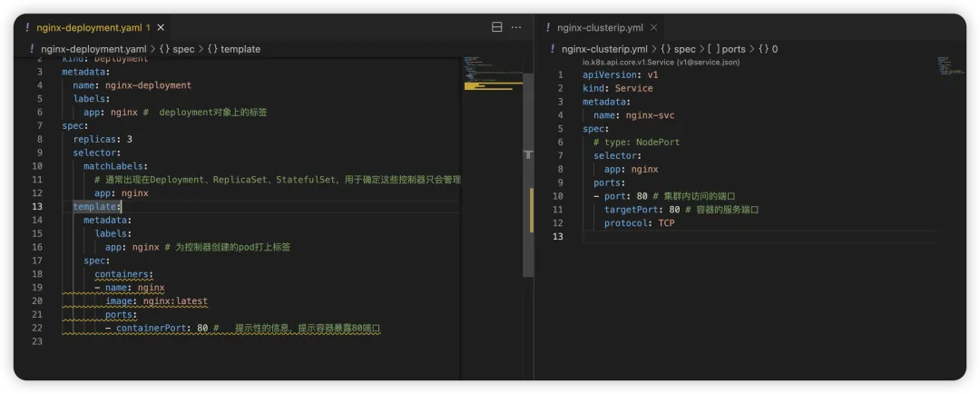Open the More Actions ellipsis in left editor
980x394 pixels.
[516, 27]
